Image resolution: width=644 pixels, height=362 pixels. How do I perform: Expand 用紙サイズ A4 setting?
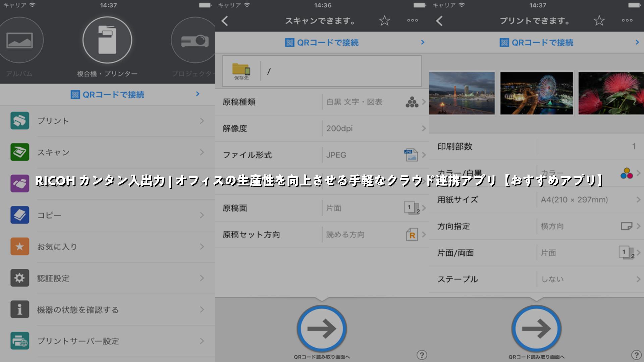[x=537, y=200]
